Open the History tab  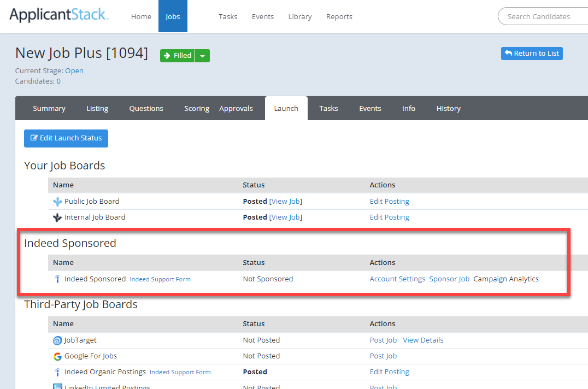click(448, 108)
